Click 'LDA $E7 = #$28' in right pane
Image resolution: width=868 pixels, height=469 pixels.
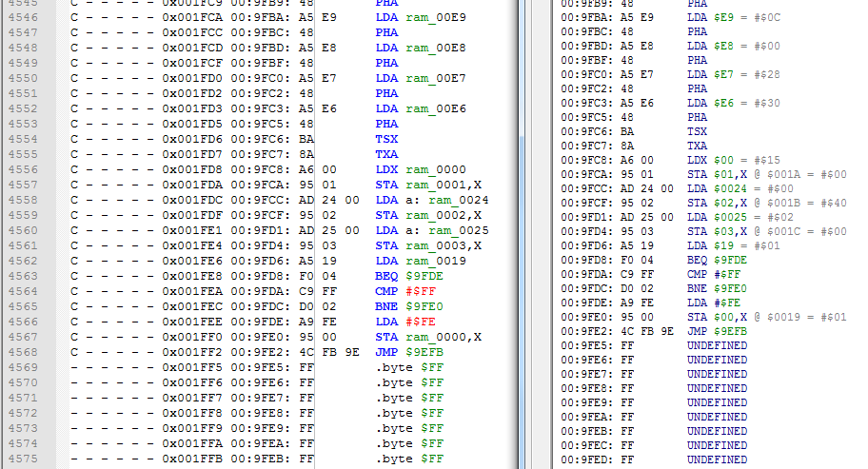click(734, 74)
